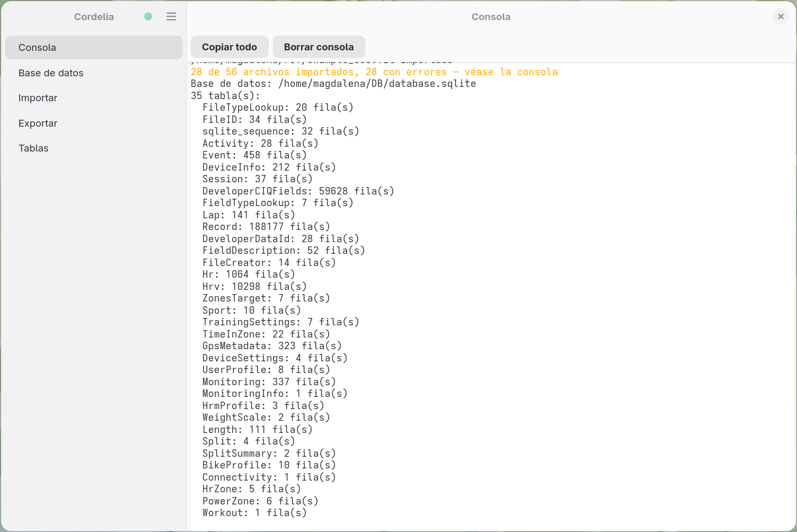797x532 pixels.
Task: Select the Record: 188177 fila(s) line
Action: (x=266, y=227)
